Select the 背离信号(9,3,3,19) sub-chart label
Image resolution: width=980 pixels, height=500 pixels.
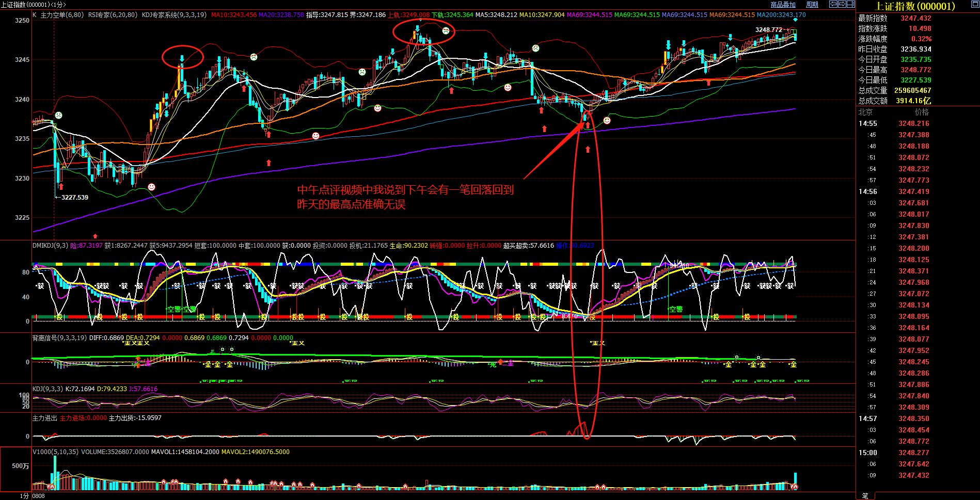pos(59,338)
